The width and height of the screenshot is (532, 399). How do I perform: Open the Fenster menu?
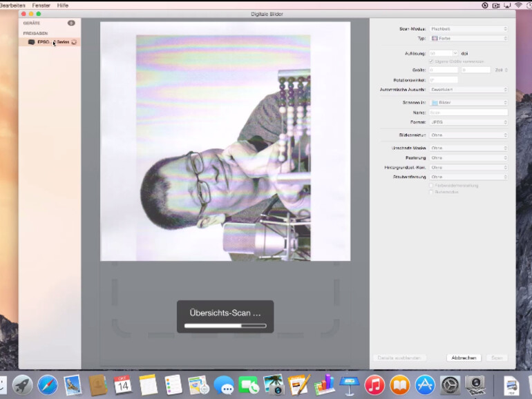(41, 5)
